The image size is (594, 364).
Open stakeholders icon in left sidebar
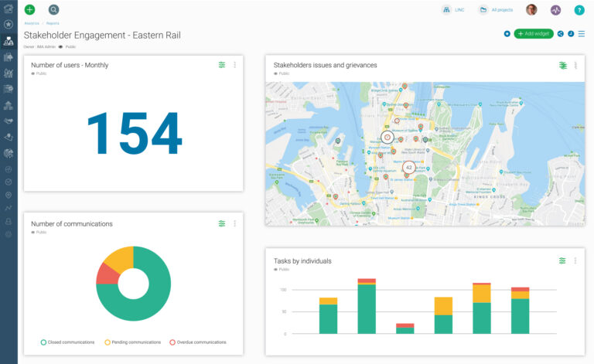(x=9, y=40)
